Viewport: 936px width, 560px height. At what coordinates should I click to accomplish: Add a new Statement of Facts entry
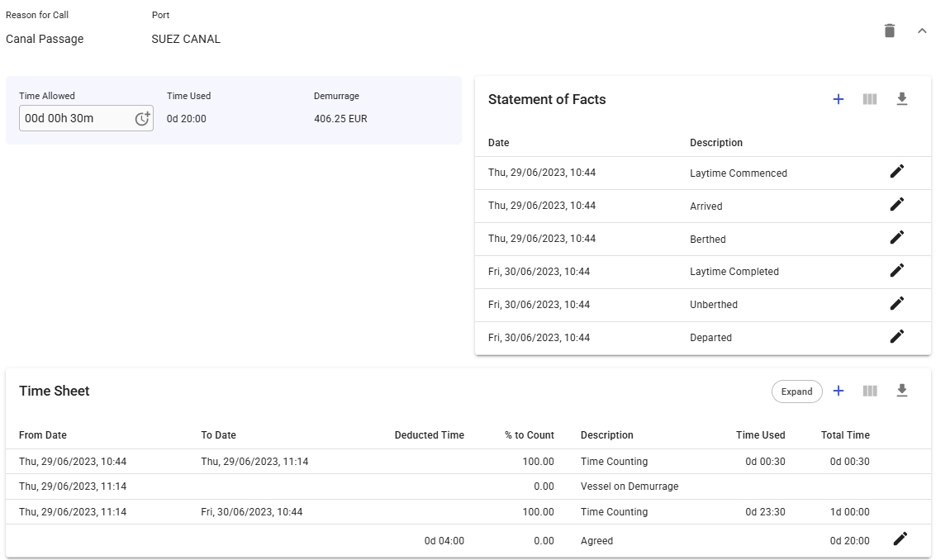click(x=838, y=99)
